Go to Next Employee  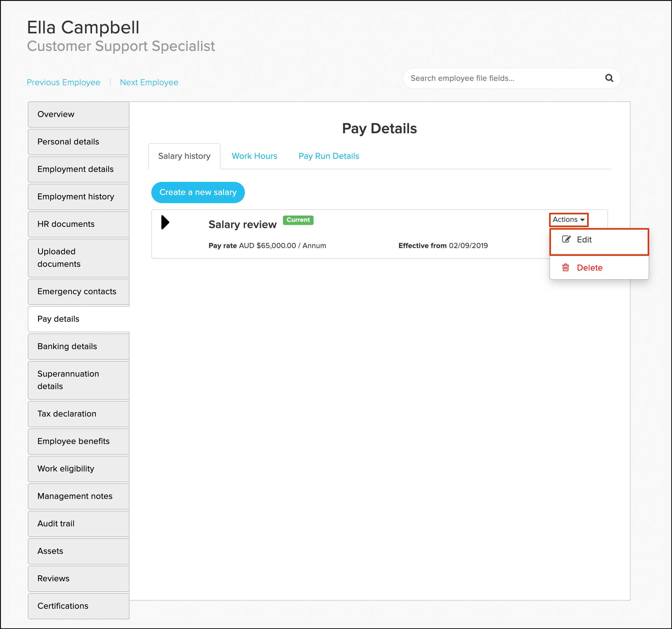coord(149,82)
